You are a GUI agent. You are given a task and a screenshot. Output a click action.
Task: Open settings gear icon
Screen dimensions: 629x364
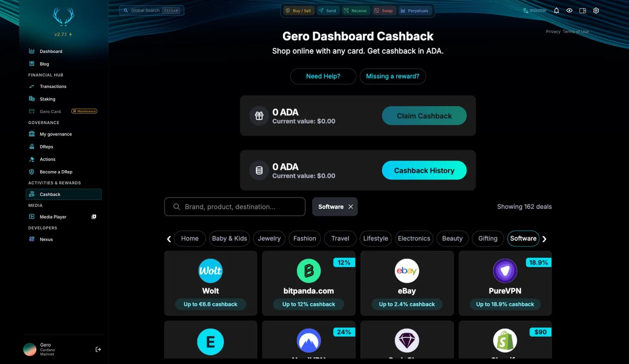(x=596, y=11)
